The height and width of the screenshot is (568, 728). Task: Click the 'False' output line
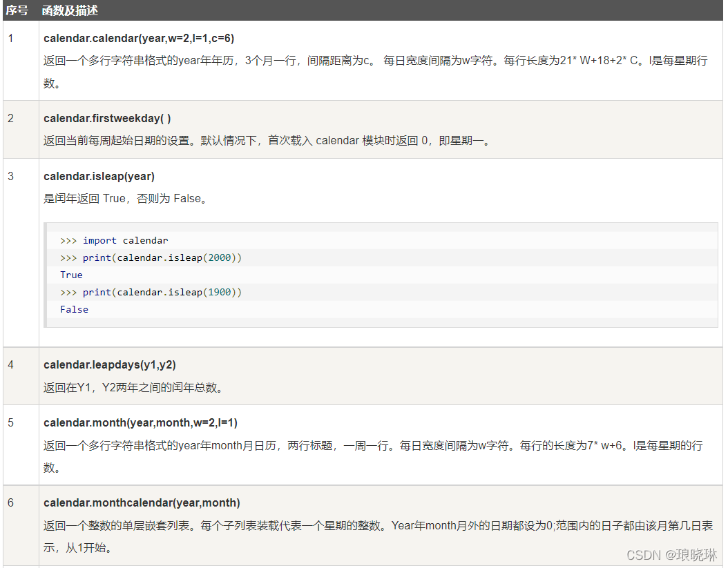point(74,309)
